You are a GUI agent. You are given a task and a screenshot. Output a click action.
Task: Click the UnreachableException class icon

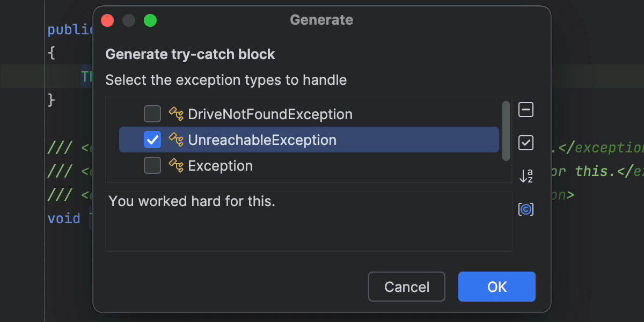(177, 140)
